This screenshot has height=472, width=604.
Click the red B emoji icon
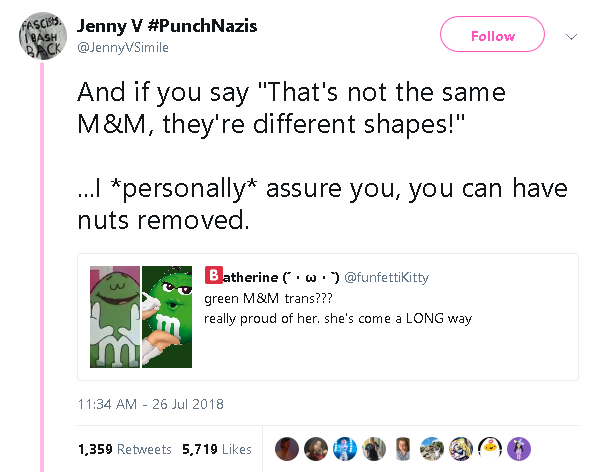click(x=212, y=276)
